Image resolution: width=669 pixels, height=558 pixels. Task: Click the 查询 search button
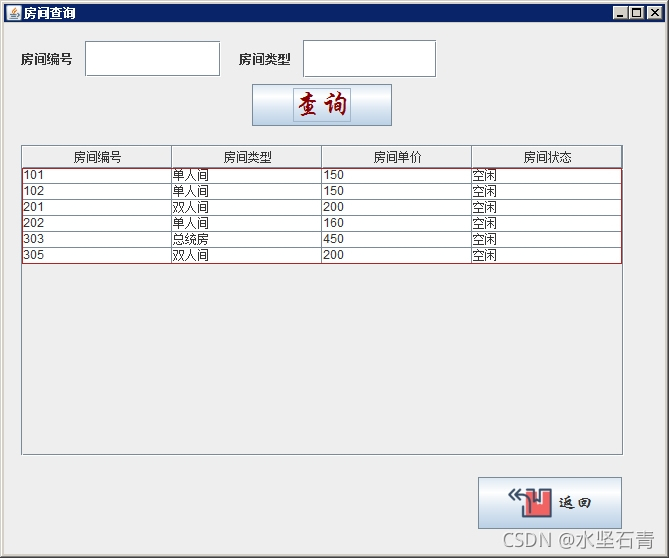322,105
